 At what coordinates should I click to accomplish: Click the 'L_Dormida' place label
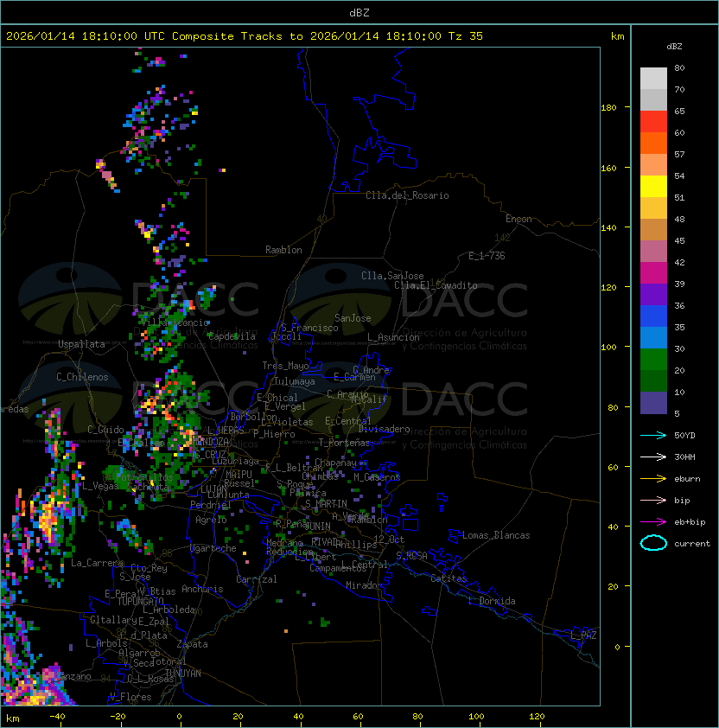click(492, 601)
